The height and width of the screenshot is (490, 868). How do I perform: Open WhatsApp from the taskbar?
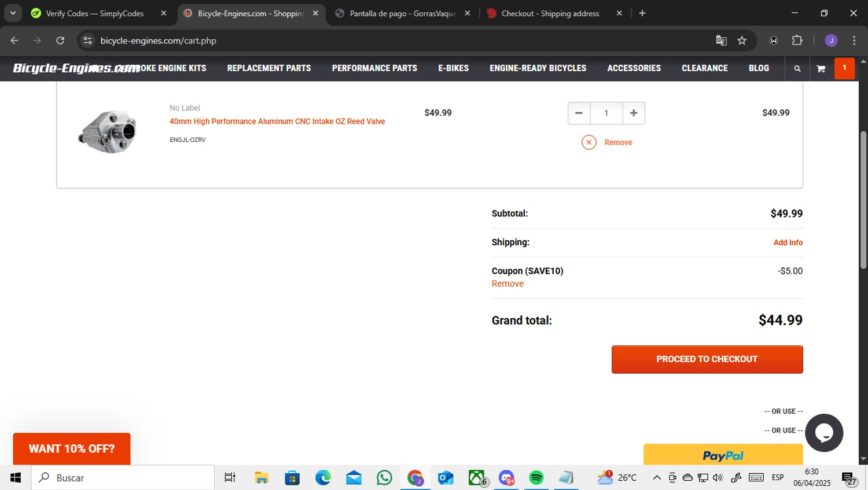tap(384, 478)
